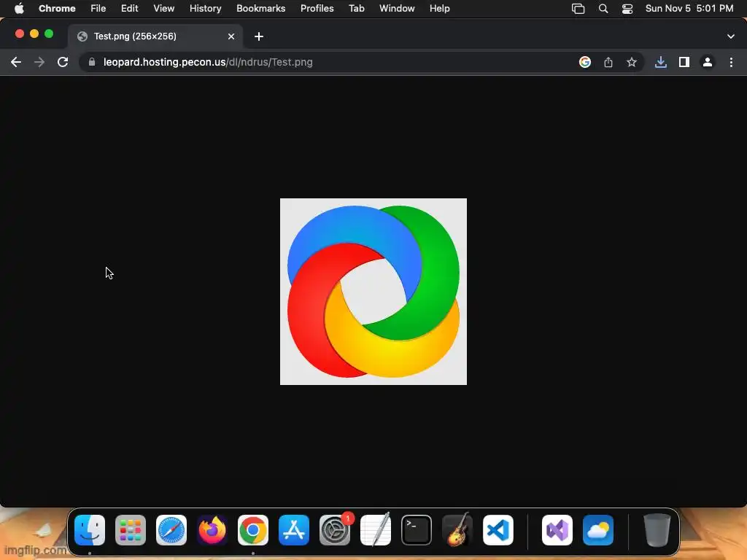Open the Help menu
747x560 pixels.
click(x=440, y=9)
